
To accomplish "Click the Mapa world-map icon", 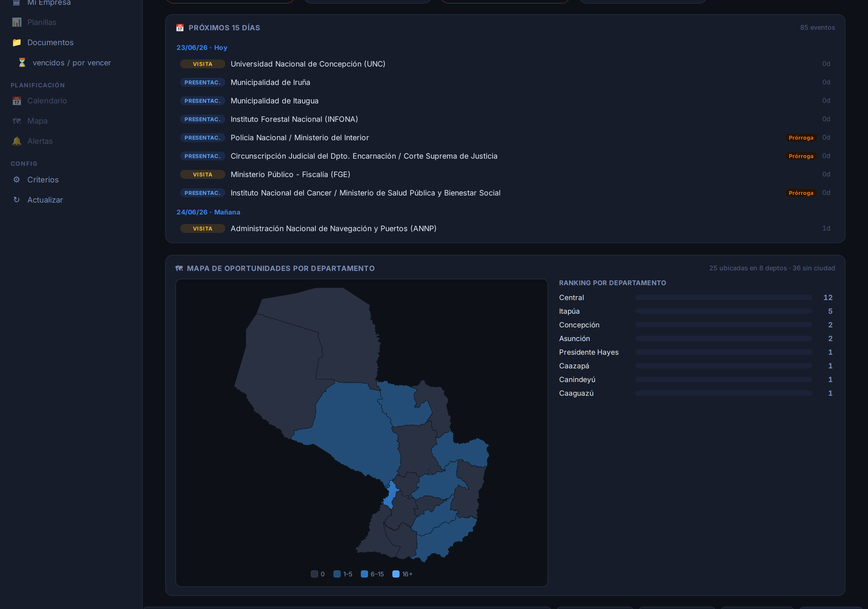I will (x=17, y=121).
